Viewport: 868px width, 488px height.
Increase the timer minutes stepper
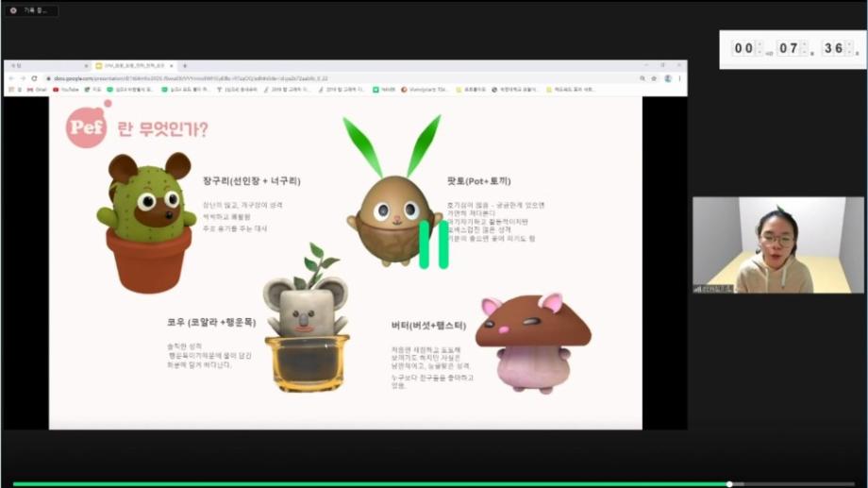click(805, 43)
